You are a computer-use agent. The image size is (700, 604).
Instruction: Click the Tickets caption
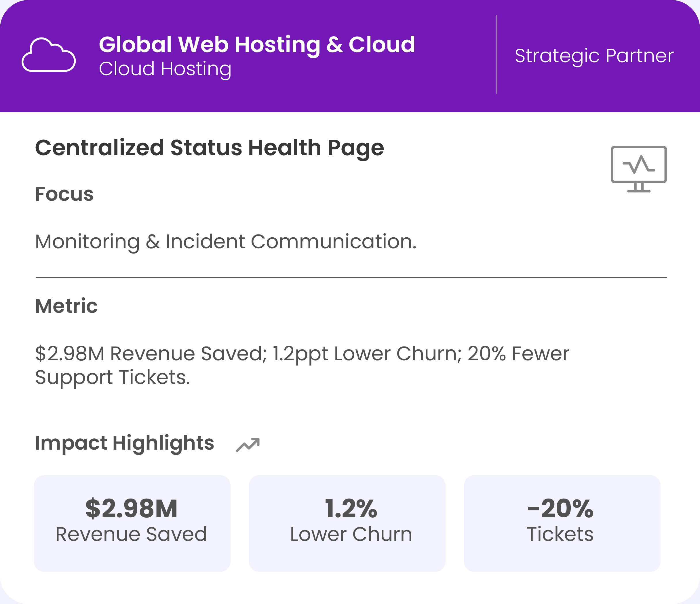(560, 534)
